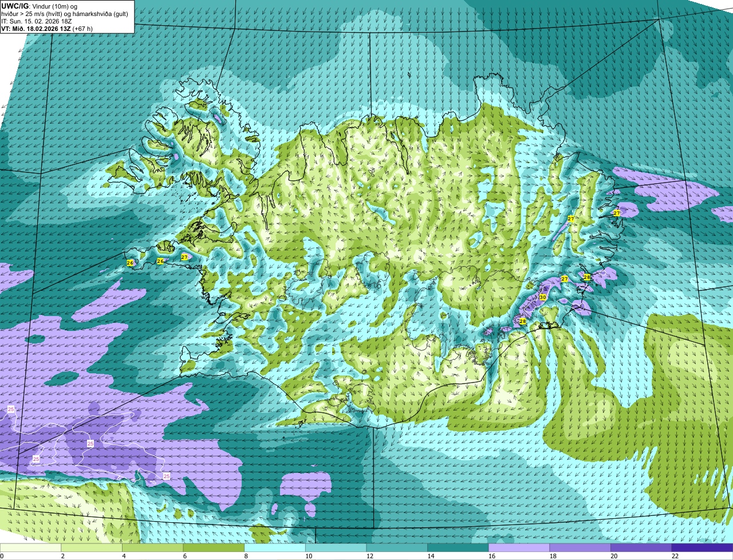Click the 'IT: Sun. 15. 02. 2026 18Z' line
This screenshot has height=560, width=733.
37,21
